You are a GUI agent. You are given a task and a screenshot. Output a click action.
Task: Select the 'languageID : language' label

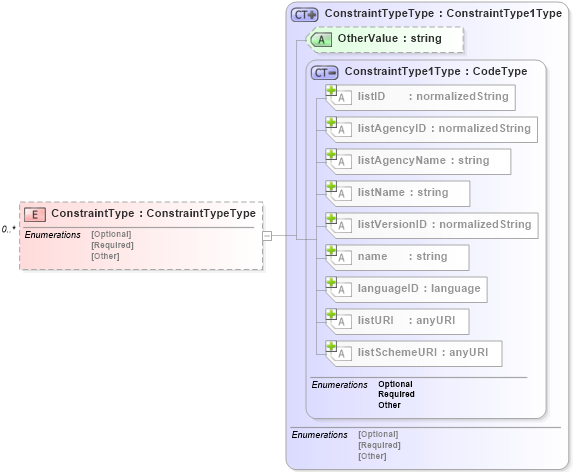(419, 289)
